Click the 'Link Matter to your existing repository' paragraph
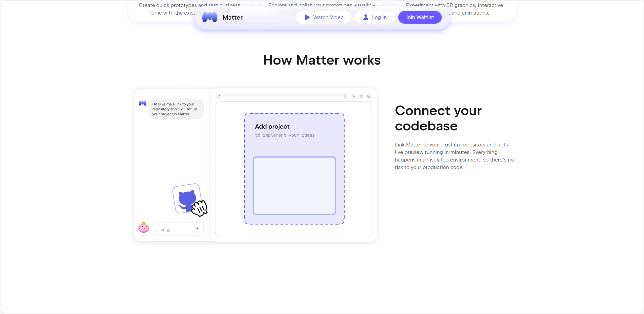 click(454, 156)
